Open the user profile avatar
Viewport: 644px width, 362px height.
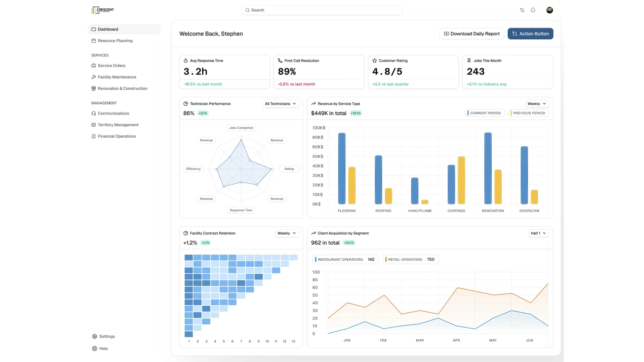pos(549,10)
